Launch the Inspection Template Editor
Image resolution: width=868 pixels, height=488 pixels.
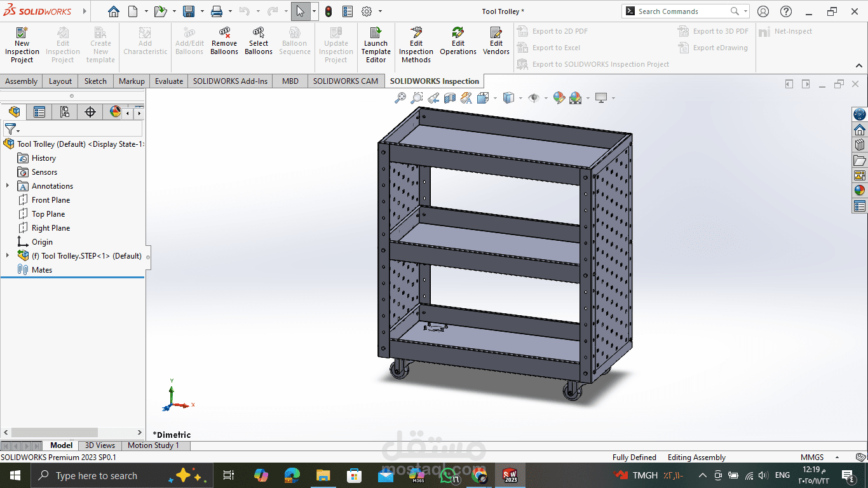pos(376,43)
